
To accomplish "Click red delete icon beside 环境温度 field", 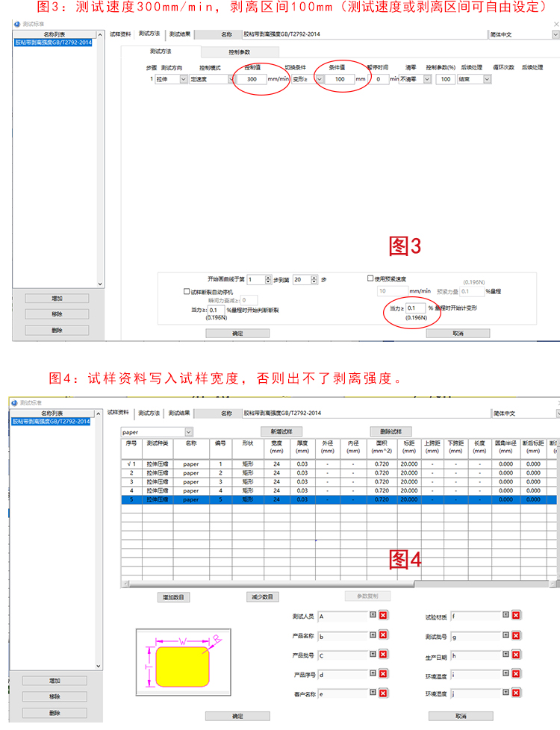I will (x=516, y=676).
